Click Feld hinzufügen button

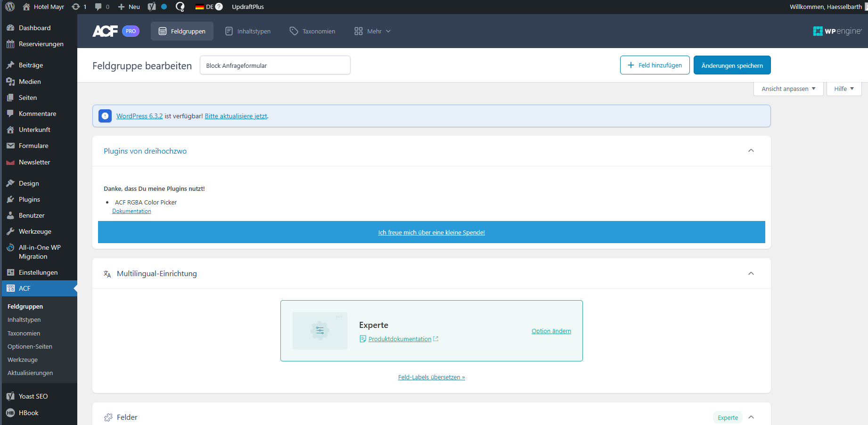click(x=655, y=65)
